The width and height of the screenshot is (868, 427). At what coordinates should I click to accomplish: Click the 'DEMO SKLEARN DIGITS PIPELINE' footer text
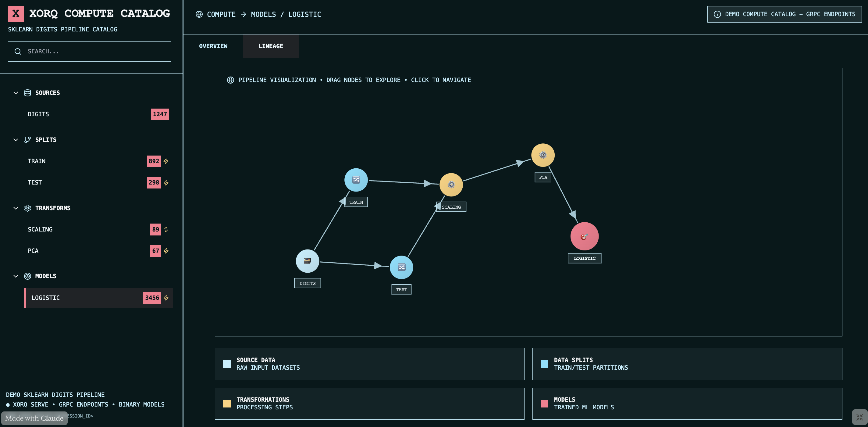(55, 395)
